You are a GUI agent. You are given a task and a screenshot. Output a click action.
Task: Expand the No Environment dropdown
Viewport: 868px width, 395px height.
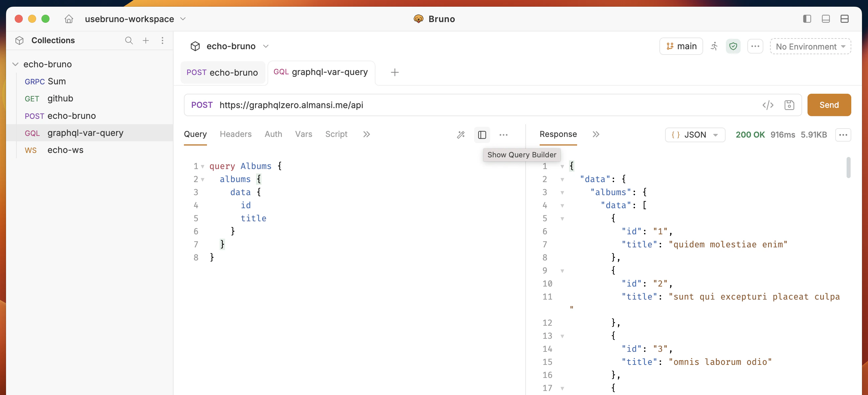tap(810, 47)
